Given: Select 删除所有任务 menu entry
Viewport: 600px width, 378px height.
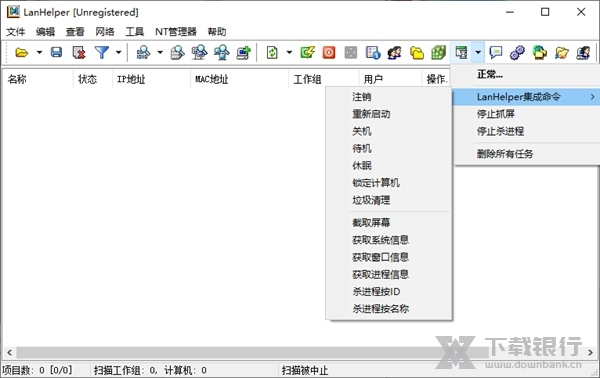Looking at the screenshot, I should (527, 154).
